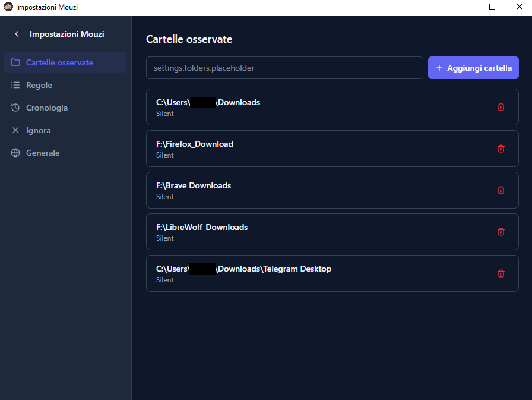
Task: Click the Mouzi app icon in title bar
Action: (x=8, y=7)
